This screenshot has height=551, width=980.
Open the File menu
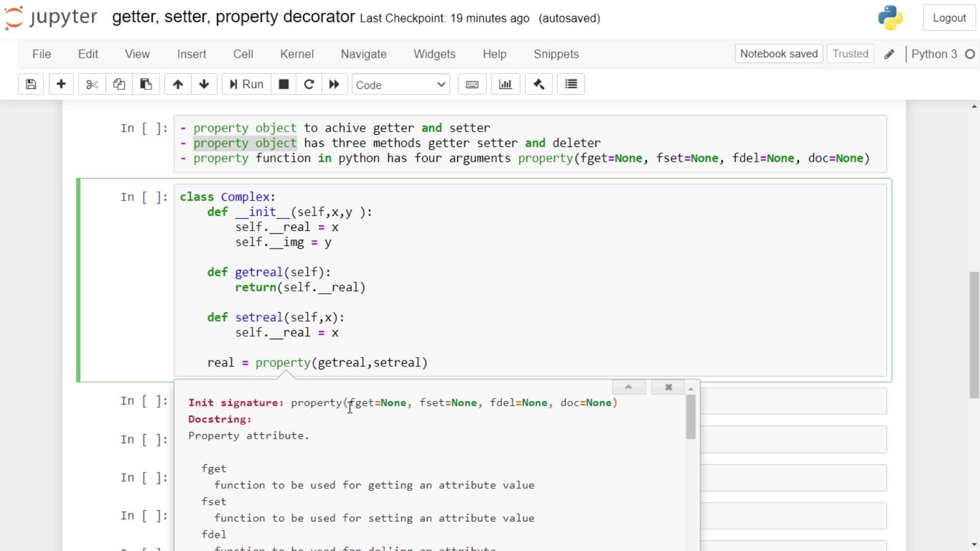[x=41, y=54]
